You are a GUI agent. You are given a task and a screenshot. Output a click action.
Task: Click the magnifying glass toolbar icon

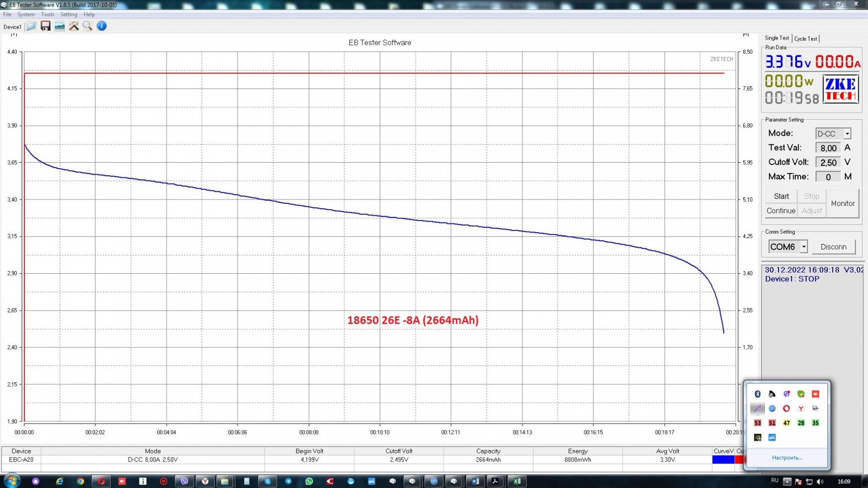[87, 26]
